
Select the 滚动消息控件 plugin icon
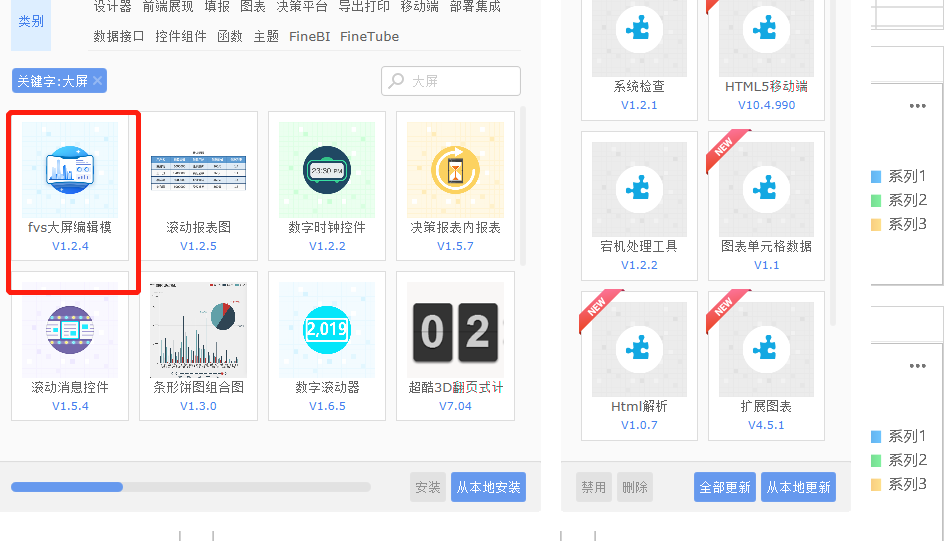[70, 330]
